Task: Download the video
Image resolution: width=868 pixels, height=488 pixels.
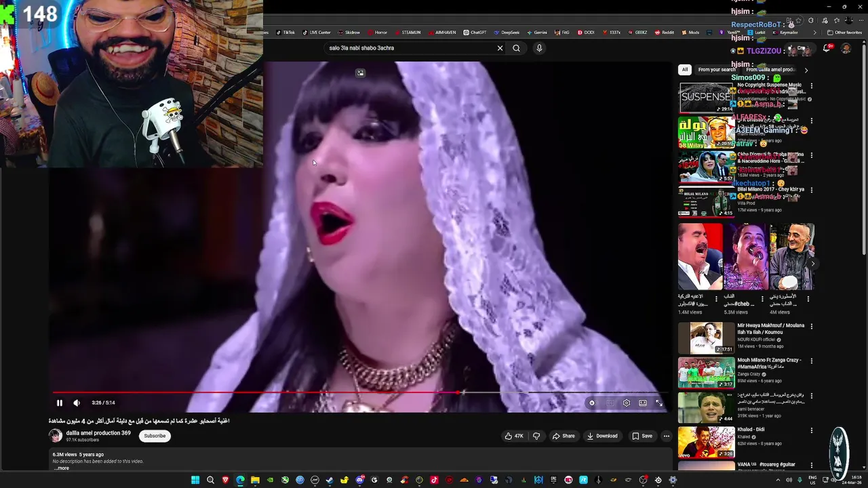Action: 602,436
